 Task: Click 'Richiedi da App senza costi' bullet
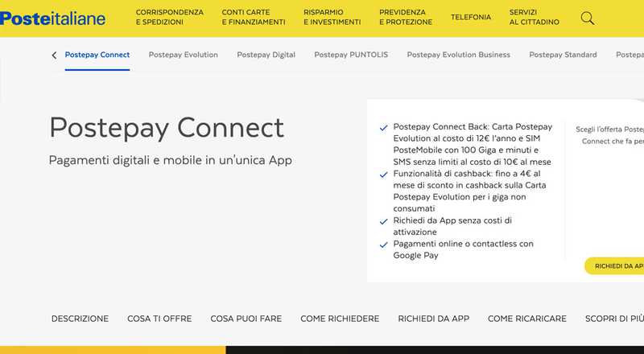click(452, 226)
